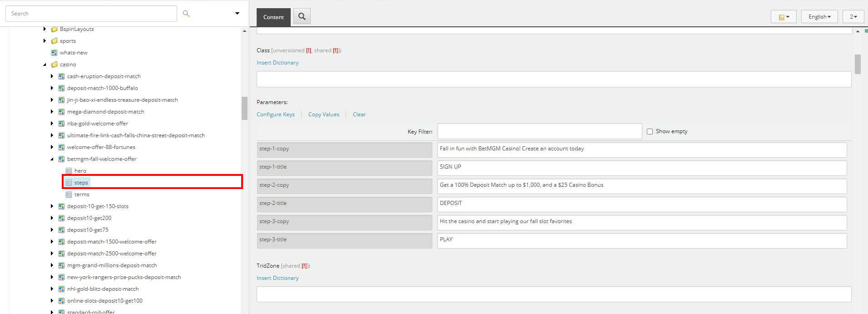This screenshot has height=314, width=868.
Task: Toggle the Show empty checkbox
Action: coord(650,131)
